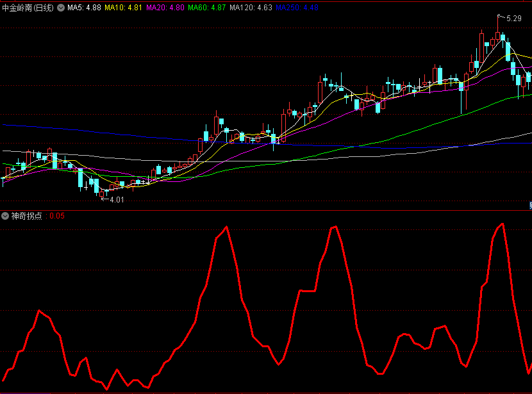This screenshot has height=394, width=532.
Task: Click the MA250: 4.48 blue label
Action: coord(297,8)
